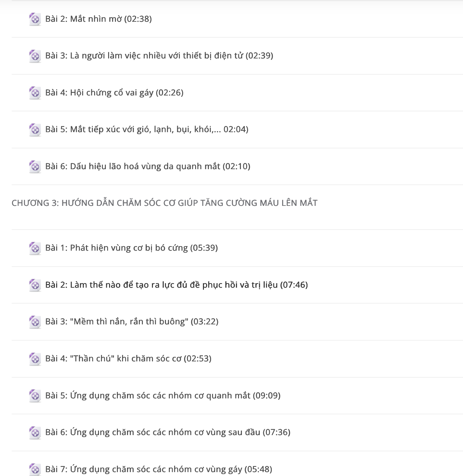Image resolution: width=463 pixels, height=476 pixels.
Task: Click video icon beside "Thần chú" lesson
Action: pos(35,359)
